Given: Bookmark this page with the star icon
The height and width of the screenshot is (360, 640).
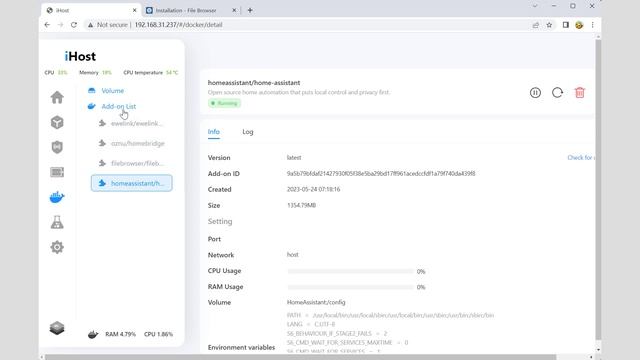Looking at the screenshot, I should tap(549, 25).
